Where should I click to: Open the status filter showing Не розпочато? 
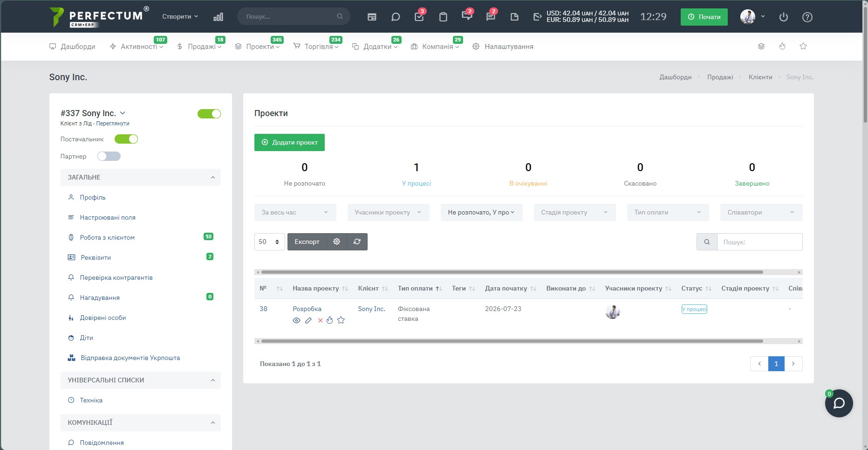coord(482,213)
